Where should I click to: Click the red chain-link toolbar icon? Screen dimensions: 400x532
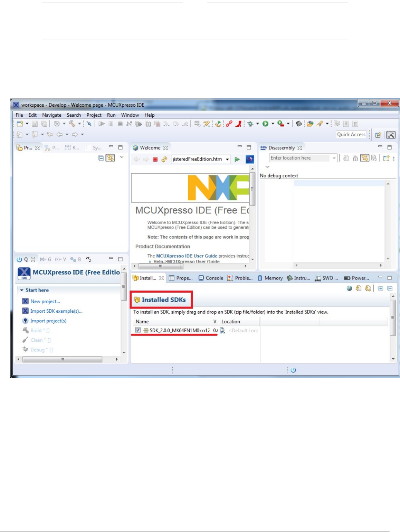(229, 124)
